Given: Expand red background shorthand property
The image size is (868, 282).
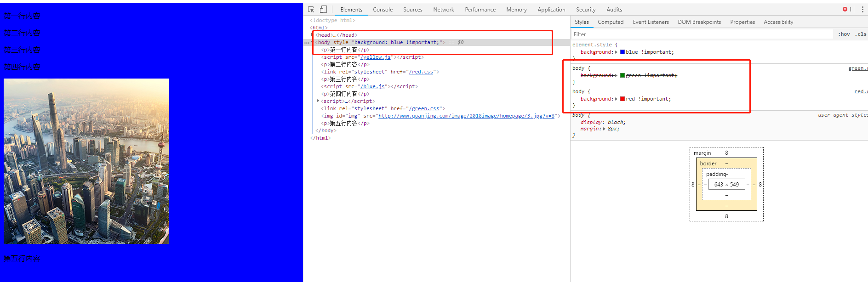Looking at the screenshot, I should click(x=617, y=99).
